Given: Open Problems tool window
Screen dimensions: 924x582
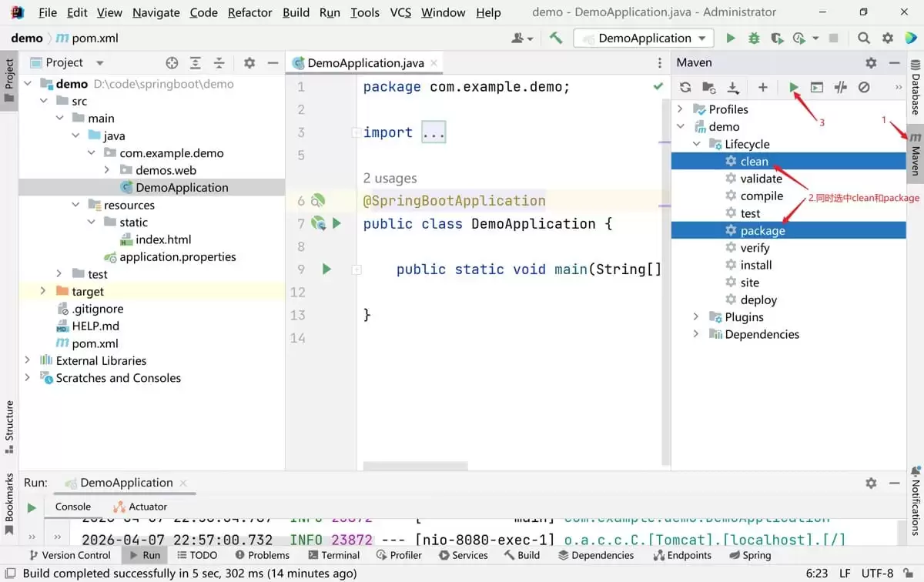Looking at the screenshot, I should 263,555.
